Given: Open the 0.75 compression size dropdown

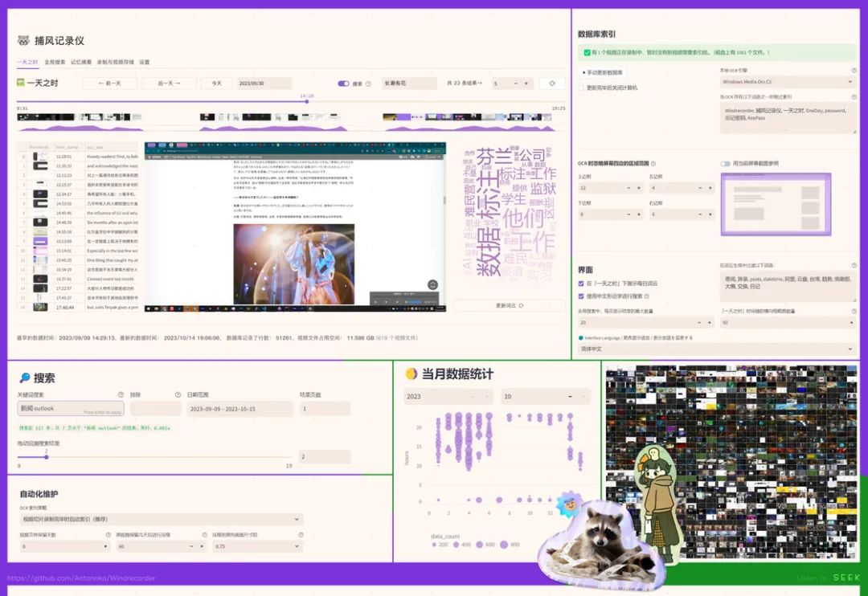Looking at the screenshot, I should coord(257,546).
